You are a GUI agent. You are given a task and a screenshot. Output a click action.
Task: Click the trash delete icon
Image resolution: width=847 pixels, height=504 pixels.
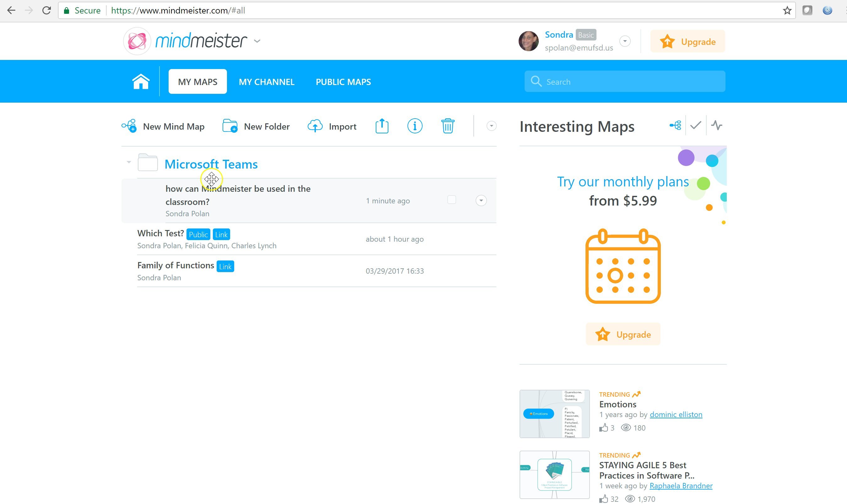(x=447, y=126)
